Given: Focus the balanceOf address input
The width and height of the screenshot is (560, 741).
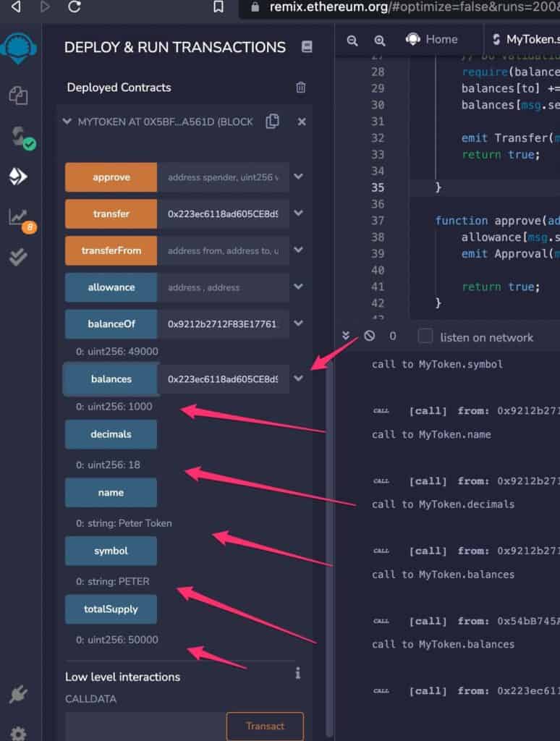Looking at the screenshot, I should click(223, 323).
